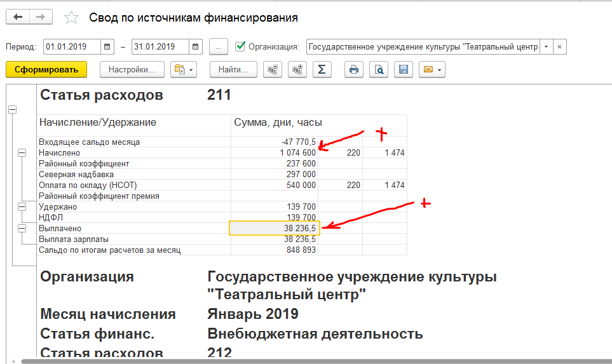Open the Организация dropdown list

pyautogui.click(x=545, y=47)
